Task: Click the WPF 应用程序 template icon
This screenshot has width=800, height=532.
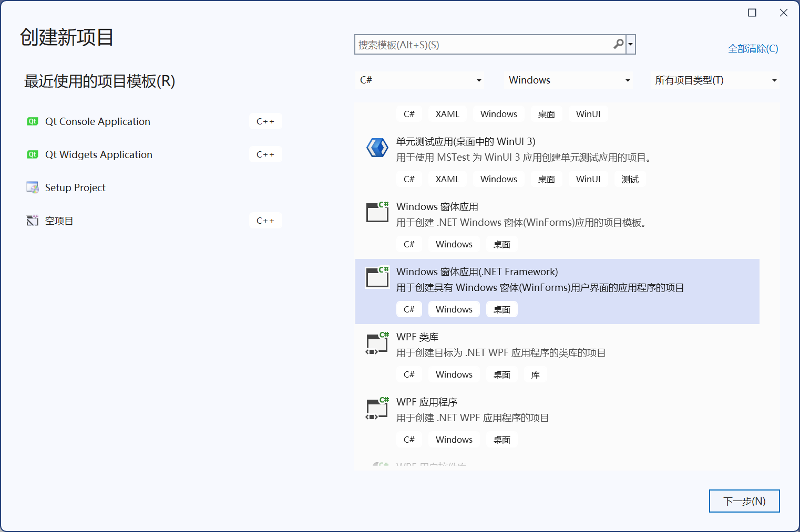Action: [x=377, y=409]
